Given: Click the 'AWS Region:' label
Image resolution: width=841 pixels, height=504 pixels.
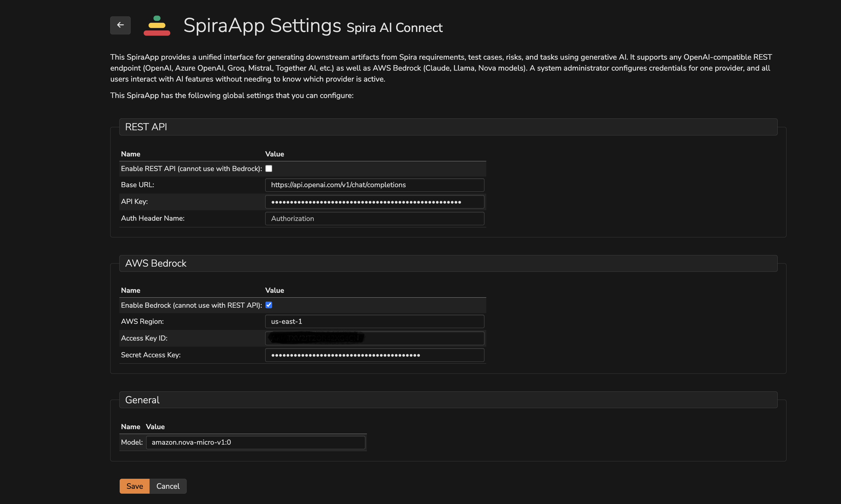Looking at the screenshot, I should click(x=142, y=321).
